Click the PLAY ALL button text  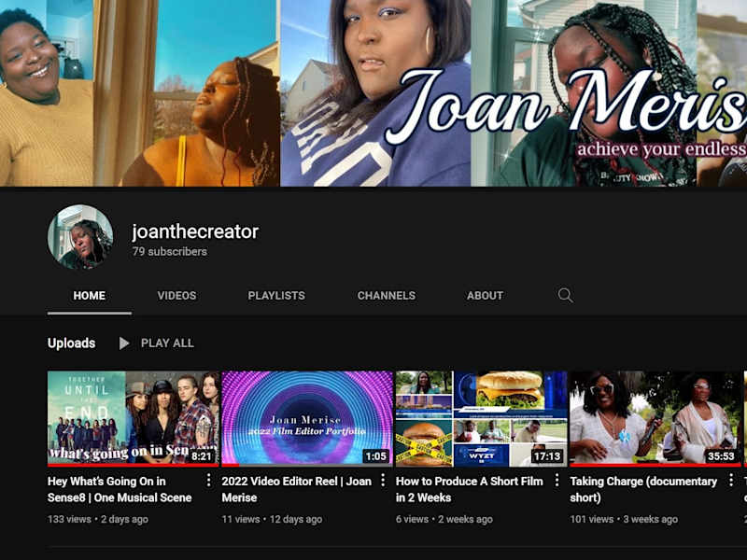tap(167, 343)
